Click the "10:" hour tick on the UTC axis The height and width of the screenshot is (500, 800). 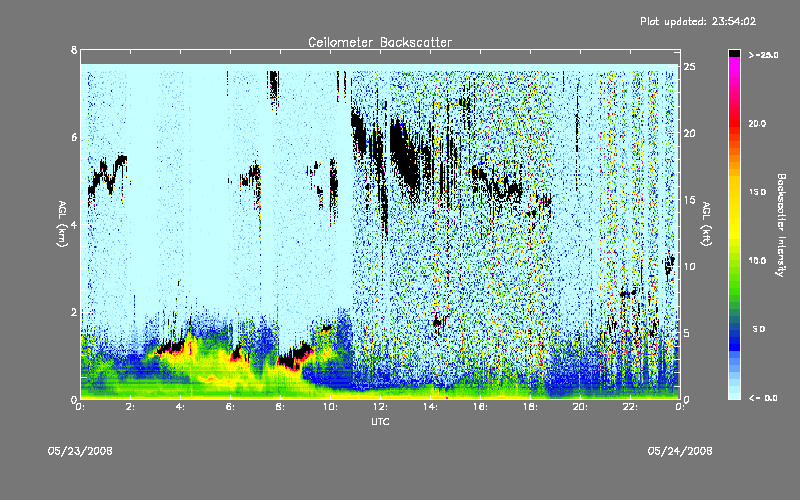331,407
